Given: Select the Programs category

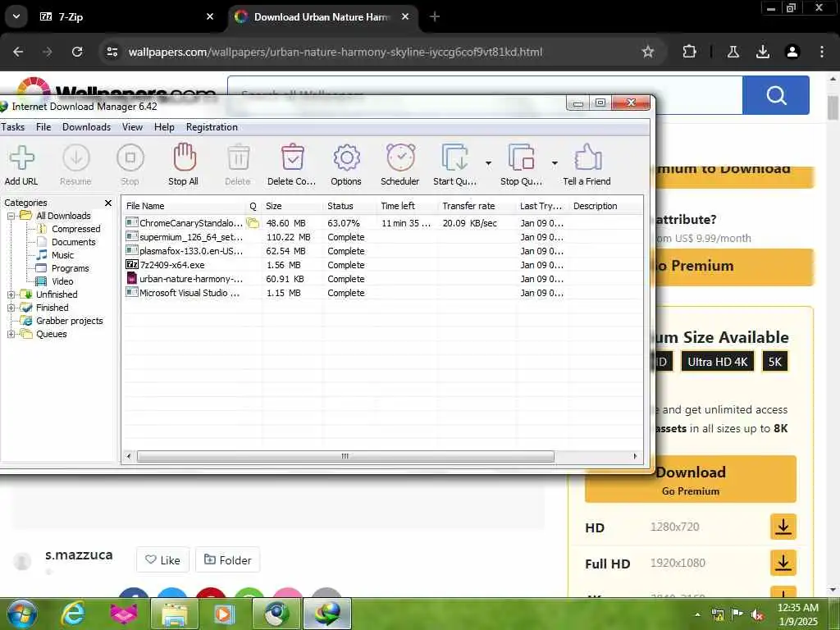Looking at the screenshot, I should (x=71, y=268).
